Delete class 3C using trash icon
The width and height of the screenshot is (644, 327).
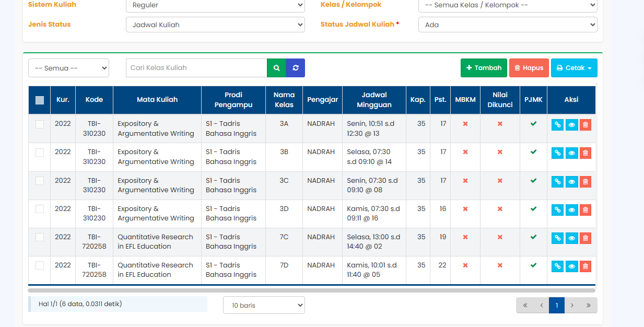coord(585,181)
